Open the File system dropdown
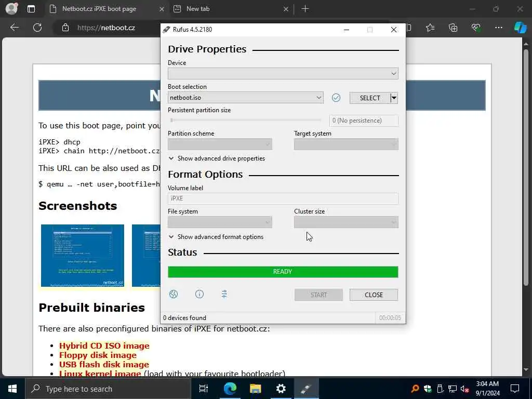 point(220,222)
